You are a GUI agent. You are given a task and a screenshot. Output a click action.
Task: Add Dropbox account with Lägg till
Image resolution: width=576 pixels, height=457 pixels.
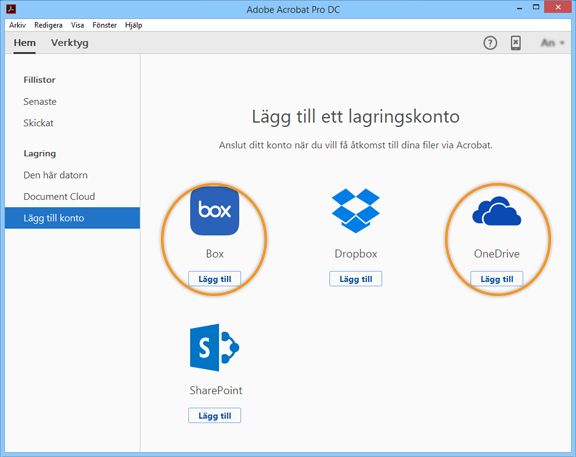(x=356, y=279)
